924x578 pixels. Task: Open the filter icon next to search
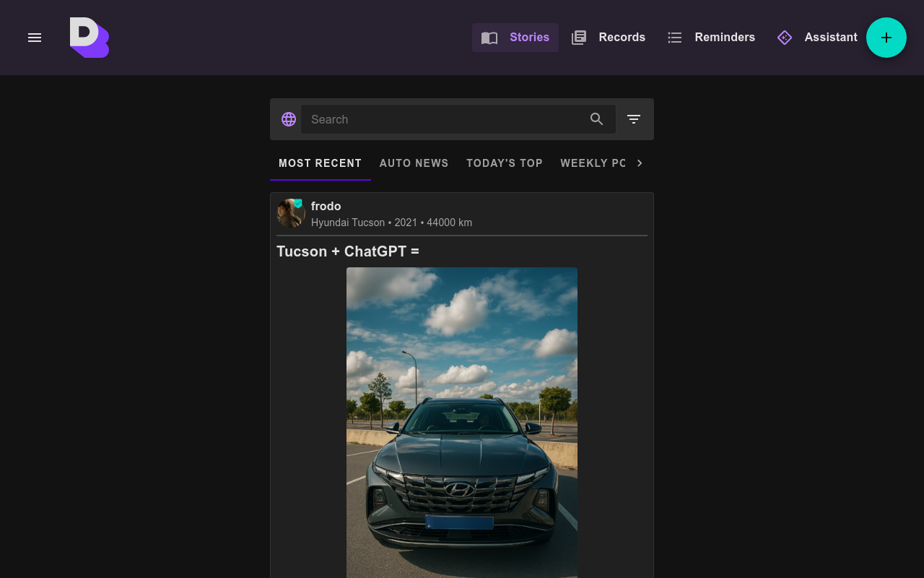pyautogui.click(x=634, y=119)
